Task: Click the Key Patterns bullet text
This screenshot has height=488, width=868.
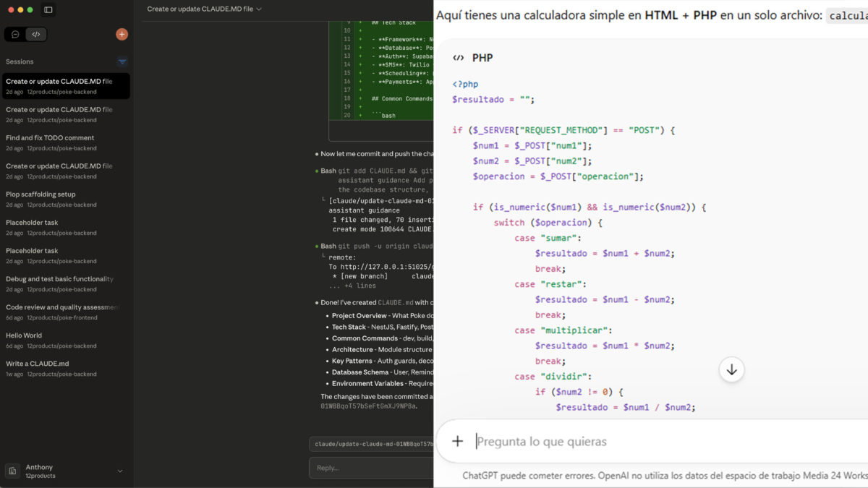Action: click(383, 361)
